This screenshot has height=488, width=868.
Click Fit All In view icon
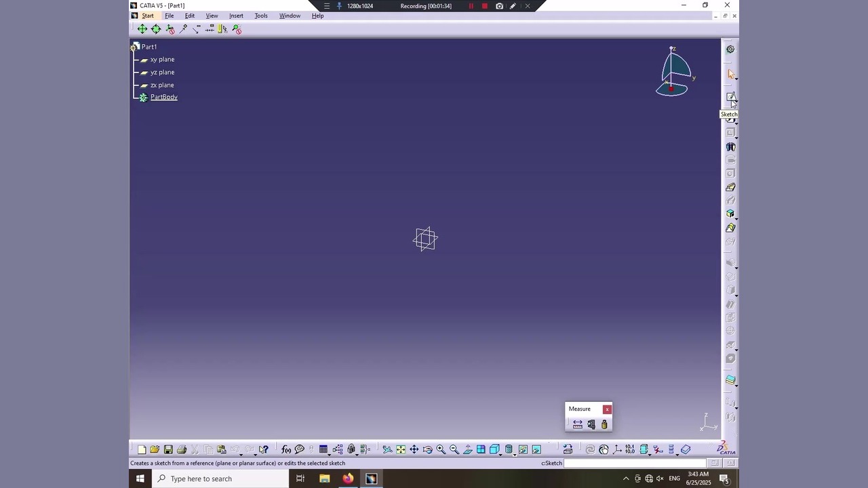pos(401,449)
